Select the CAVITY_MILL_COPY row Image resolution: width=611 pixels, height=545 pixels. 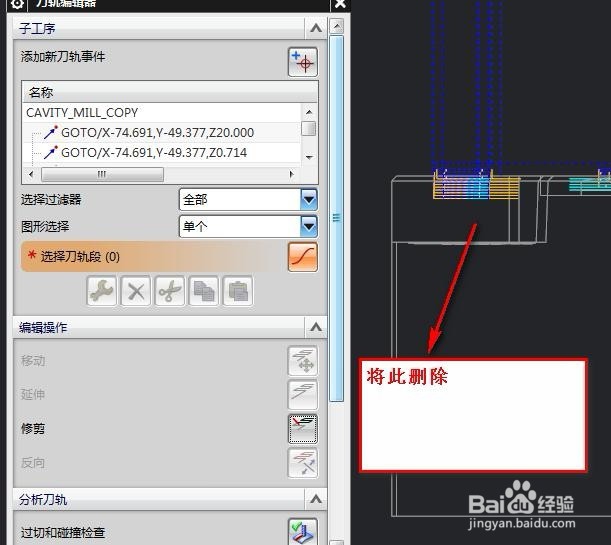pyautogui.click(x=161, y=113)
